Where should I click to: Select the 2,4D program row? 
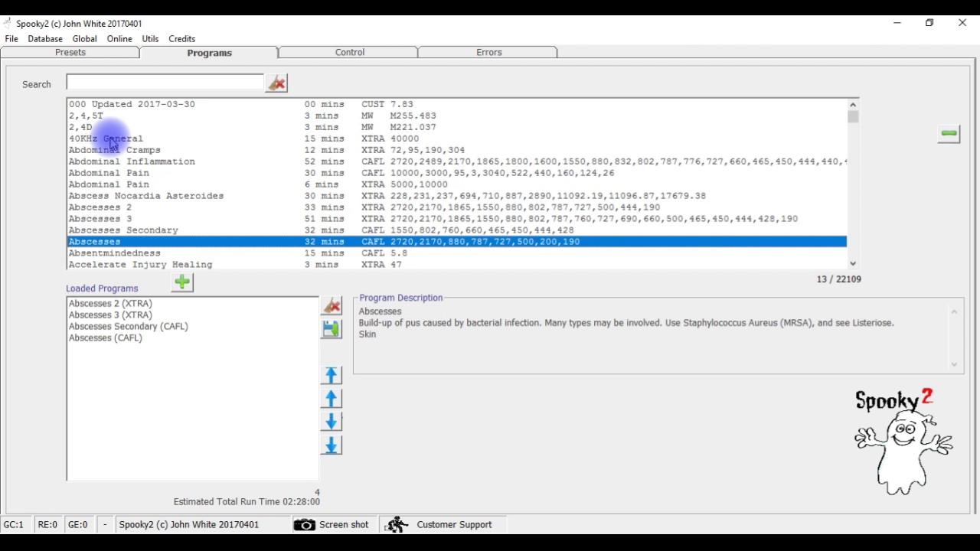(457, 127)
